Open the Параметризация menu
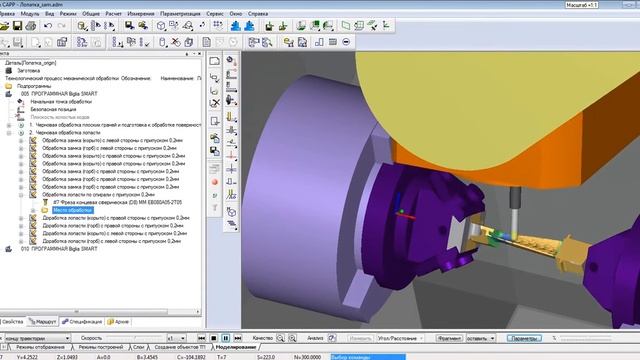640x360 pixels. click(x=180, y=14)
